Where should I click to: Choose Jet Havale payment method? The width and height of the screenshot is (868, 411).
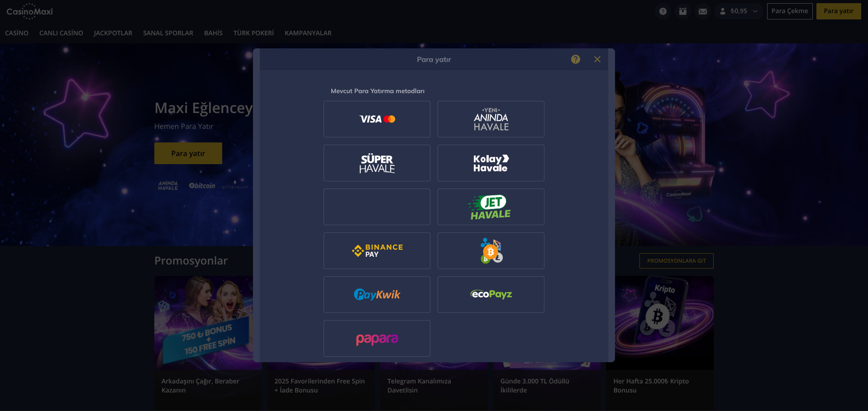pyautogui.click(x=491, y=207)
